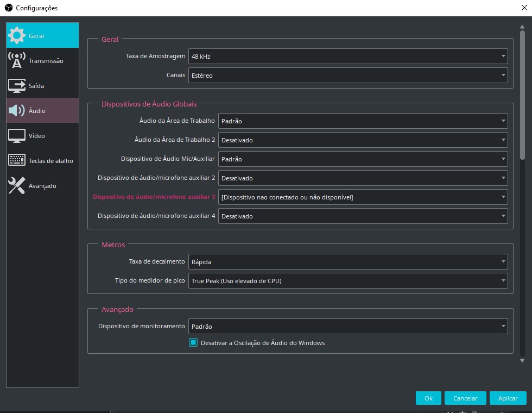Image resolution: width=532 pixels, height=413 pixels.
Task: Toggle Desativar a Oscilação de Áudio checkbox
Action: point(193,342)
